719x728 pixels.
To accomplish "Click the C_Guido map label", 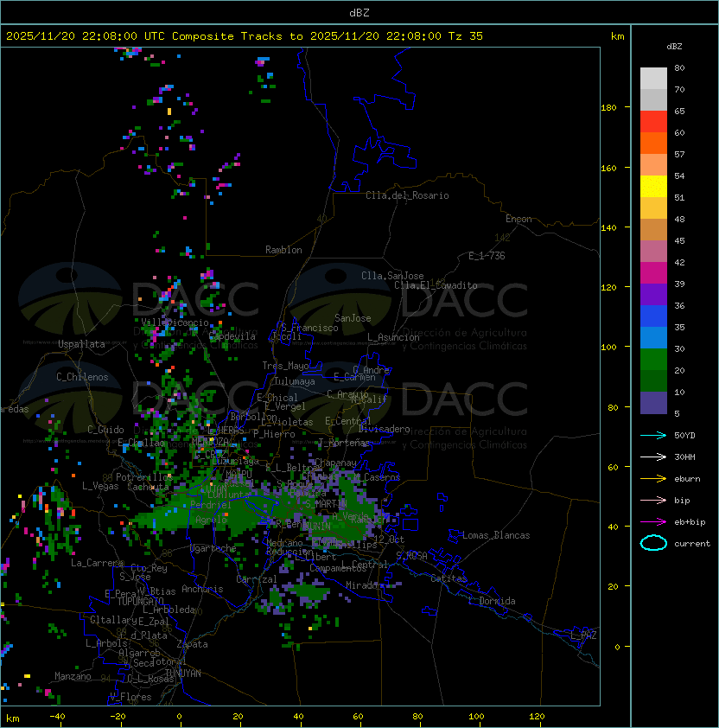I will coord(105,430).
